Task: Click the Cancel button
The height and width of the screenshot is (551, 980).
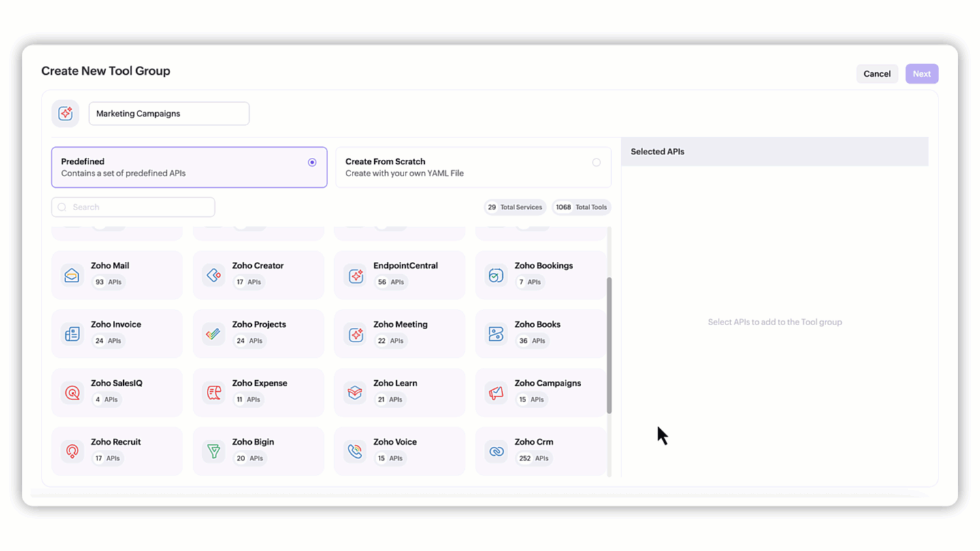Action: (x=877, y=73)
